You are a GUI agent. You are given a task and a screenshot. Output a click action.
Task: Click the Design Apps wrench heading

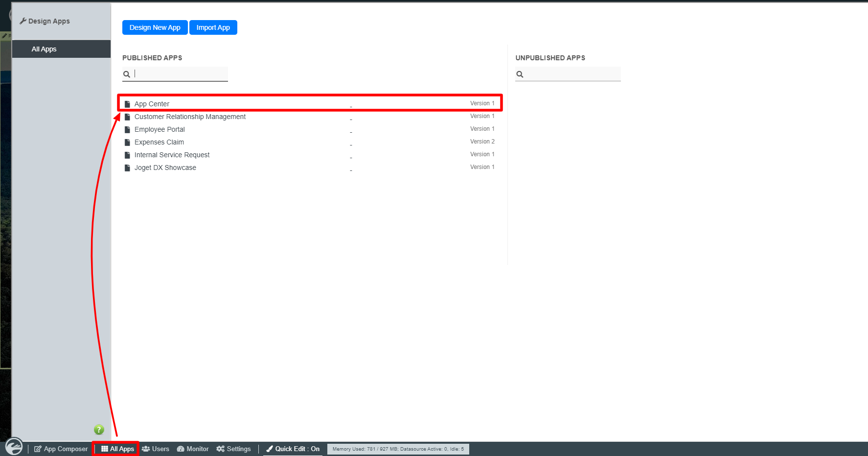45,21
